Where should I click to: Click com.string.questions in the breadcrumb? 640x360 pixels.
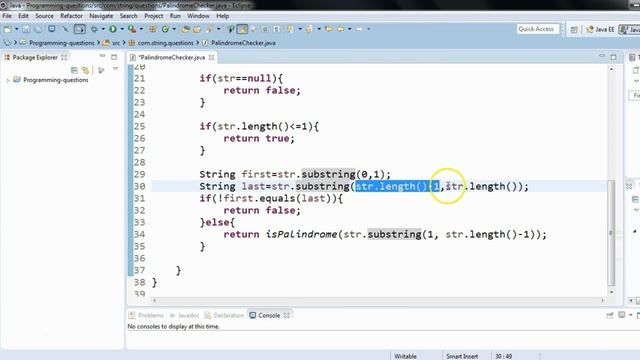pyautogui.click(x=165, y=43)
